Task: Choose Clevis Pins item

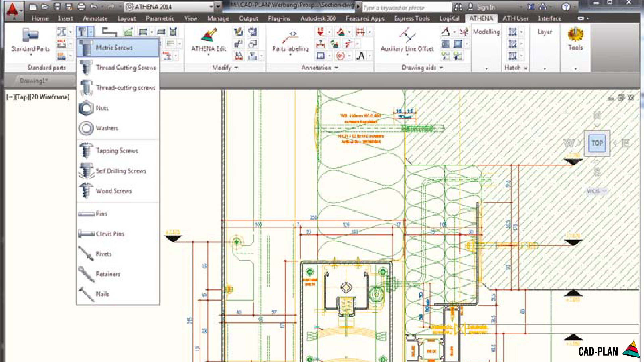Action: 118,234
